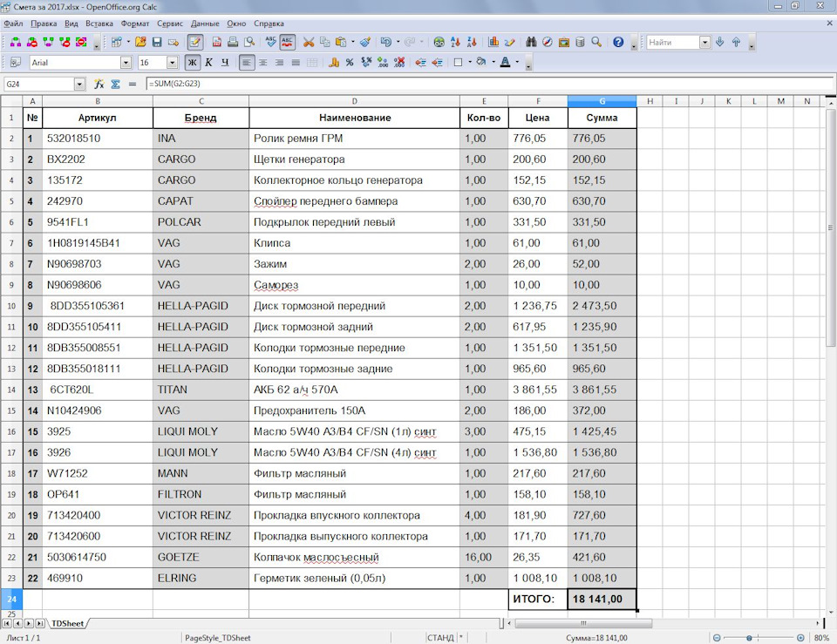Image resolution: width=837 pixels, height=644 pixels.
Task: Click the Print file directly icon
Action: pyautogui.click(x=233, y=42)
